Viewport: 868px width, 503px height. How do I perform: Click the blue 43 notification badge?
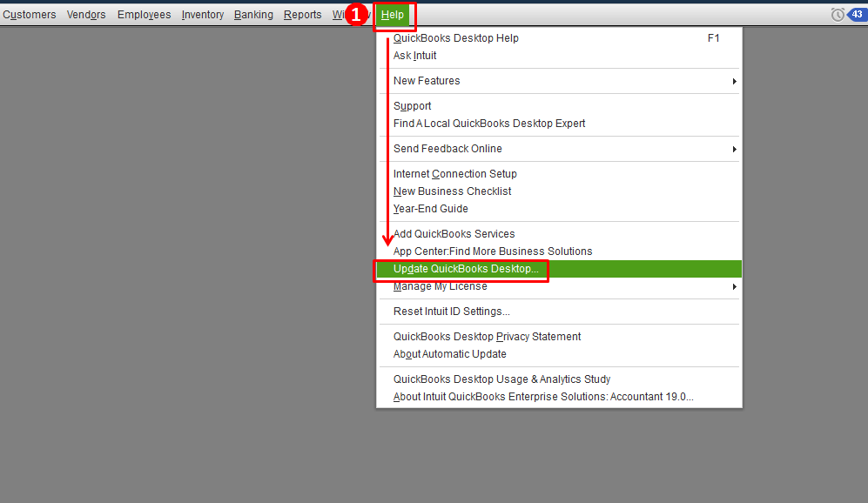[x=857, y=15]
